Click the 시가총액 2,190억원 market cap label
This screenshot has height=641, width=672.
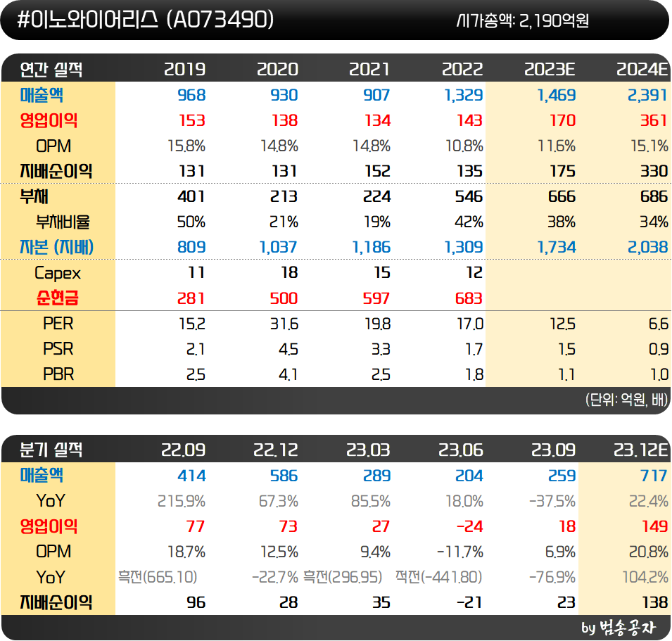[524, 22]
